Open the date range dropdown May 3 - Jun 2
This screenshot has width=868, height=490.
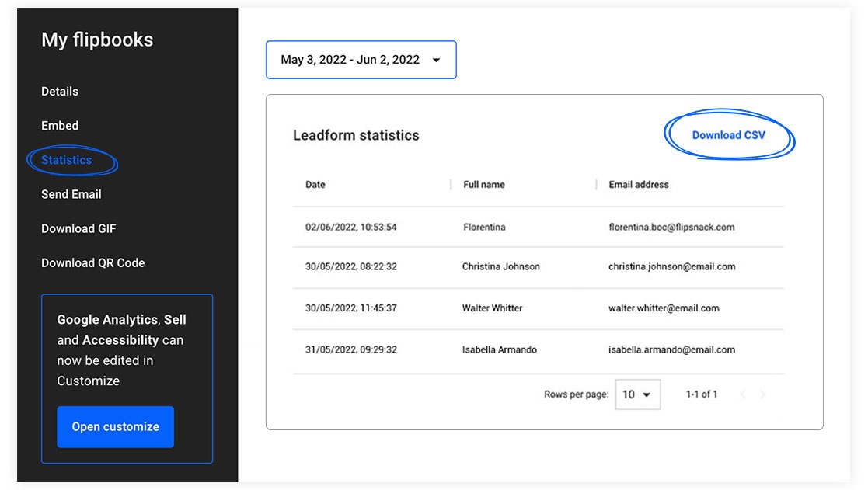(361, 60)
